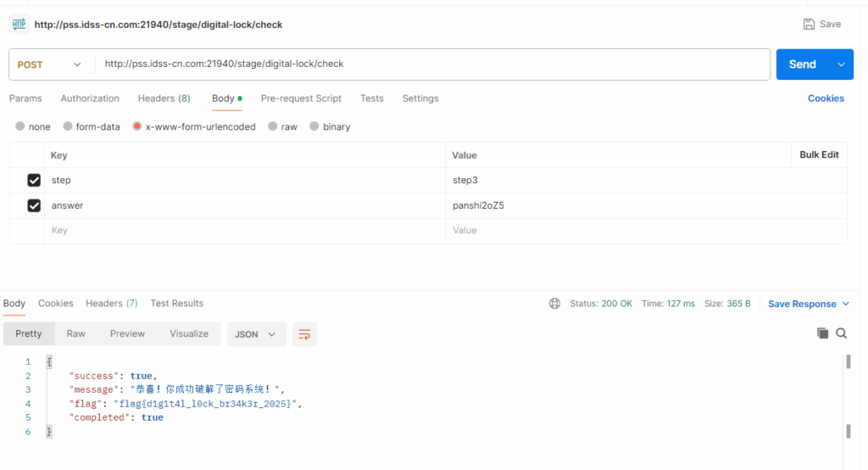Select the raw body type radio
868x470 pixels.
273,126
